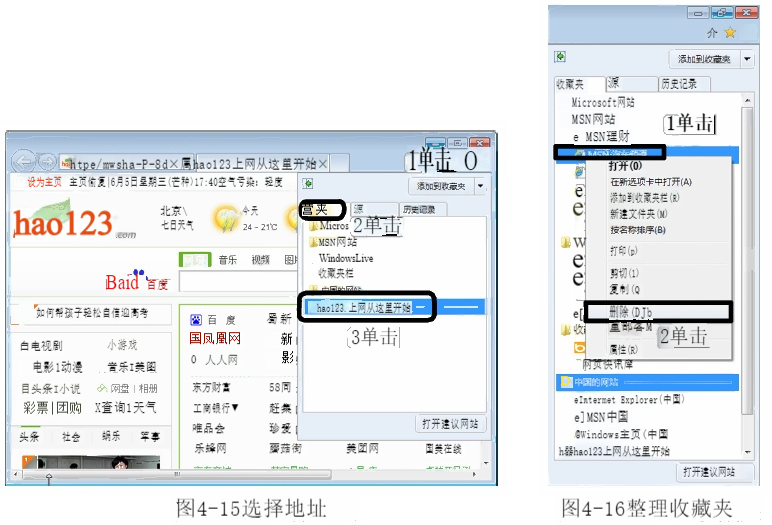Open the favorites star icon in right window
This screenshot has height=525, width=772.
pos(730,33)
